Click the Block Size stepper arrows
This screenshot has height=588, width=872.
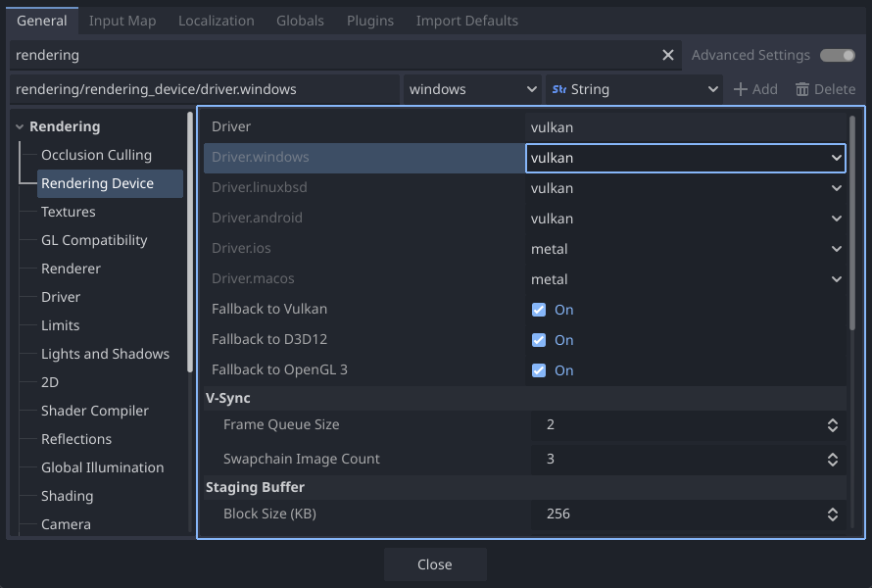(x=832, y=514)
